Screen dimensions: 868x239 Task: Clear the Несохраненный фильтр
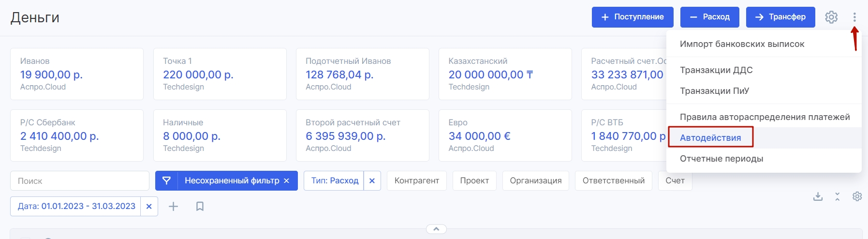point(286,180)
